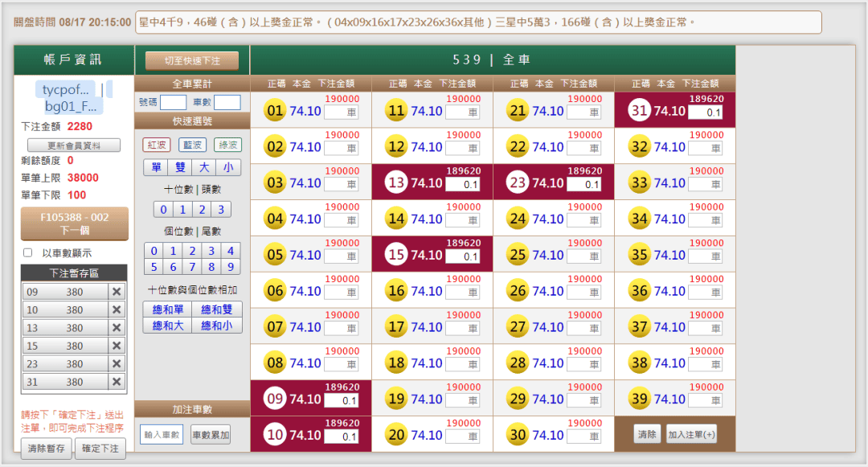Remove entry 13 from the bet staging list

[x=117, y=328]
